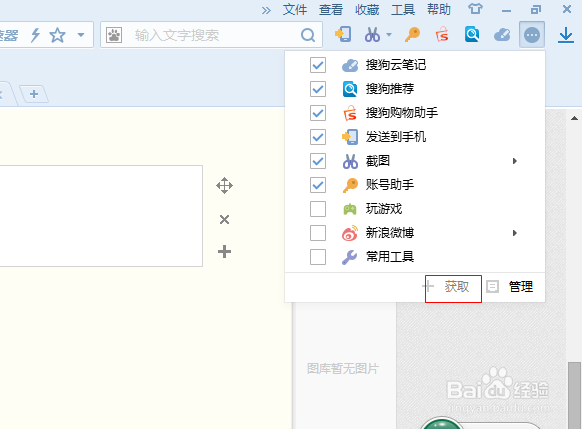Image resolution: width=582 pixels, height=429 pixels.
Task: Select the 搜狗云笔记 text label
Action: (396, 65)
